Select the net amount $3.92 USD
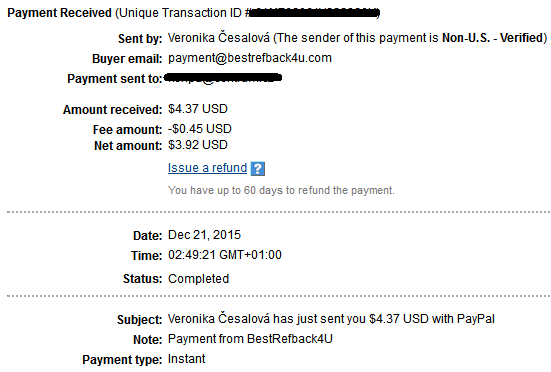The height and width of the screenshot is (372, 551). (x=198, y=145)
